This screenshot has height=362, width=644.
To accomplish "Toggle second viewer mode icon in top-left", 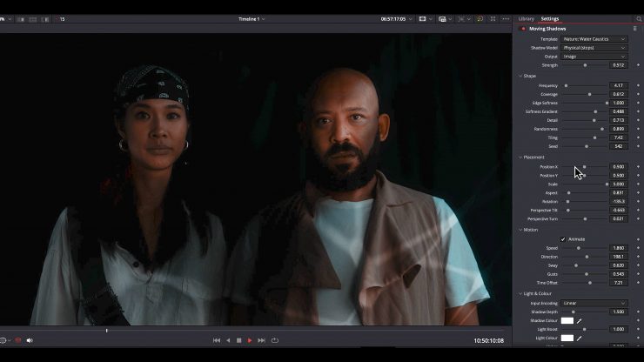I will coord(33,19).
